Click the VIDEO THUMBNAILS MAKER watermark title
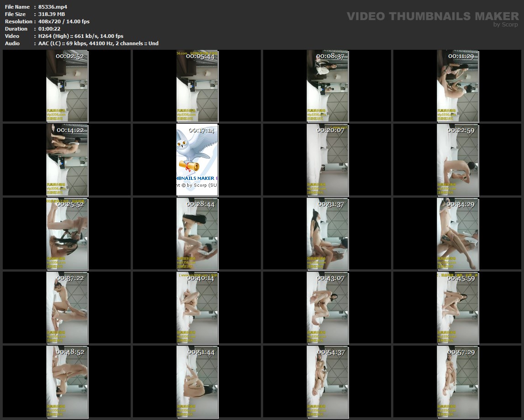Viewport: 524px width, 420px height. coord(433,16)
